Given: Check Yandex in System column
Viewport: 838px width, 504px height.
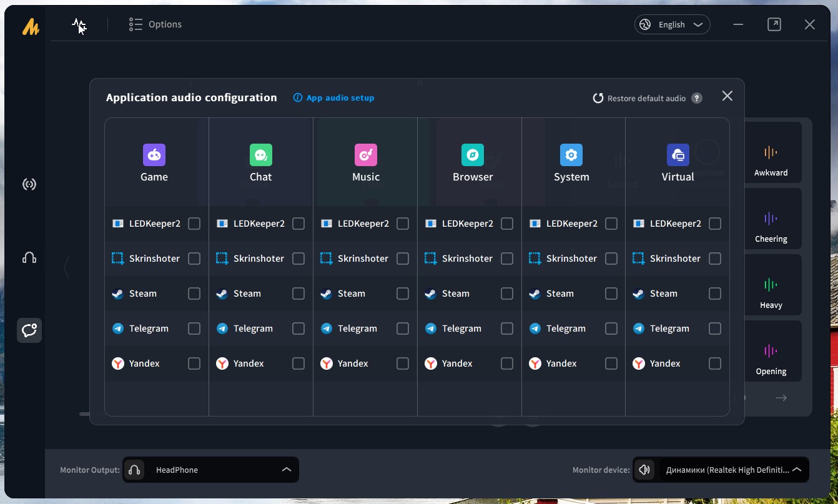Looking at the screenshot, I should (611, 363).
